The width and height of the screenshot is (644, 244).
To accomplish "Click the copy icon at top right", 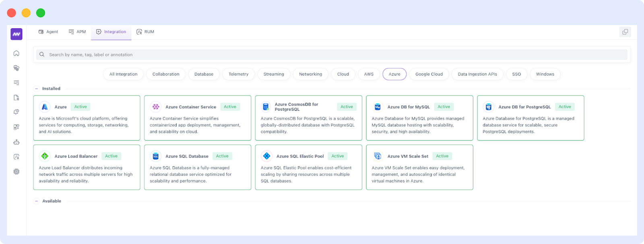I will 625,32.
